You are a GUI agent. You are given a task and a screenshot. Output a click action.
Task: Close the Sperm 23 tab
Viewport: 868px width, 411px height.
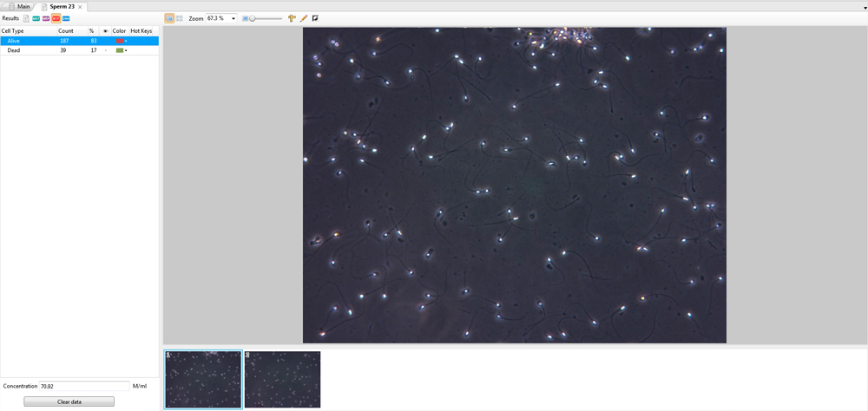(80, 7)
